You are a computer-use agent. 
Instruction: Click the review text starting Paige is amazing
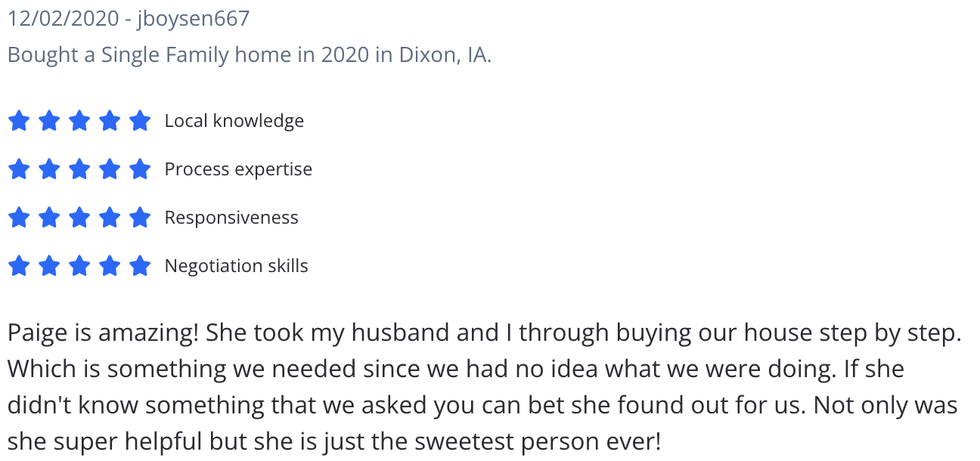(x=485, y=386)
